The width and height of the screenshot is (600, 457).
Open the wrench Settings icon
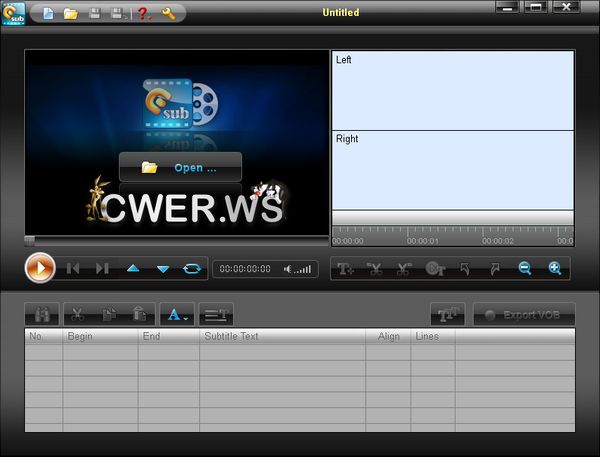[x=168, y=13]
